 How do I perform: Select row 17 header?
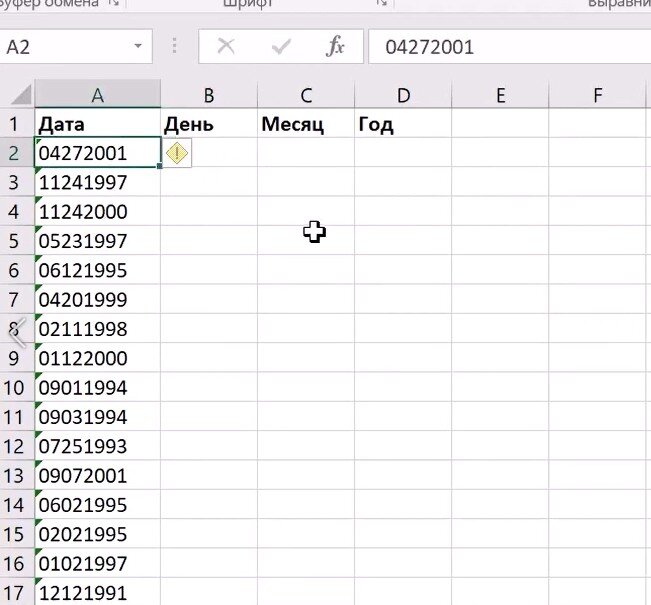(17, 592)
